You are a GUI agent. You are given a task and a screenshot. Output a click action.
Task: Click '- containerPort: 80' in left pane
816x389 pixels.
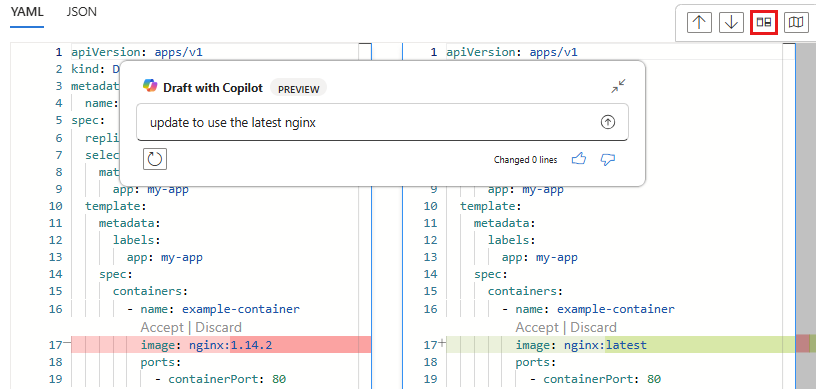pos(220,379)
